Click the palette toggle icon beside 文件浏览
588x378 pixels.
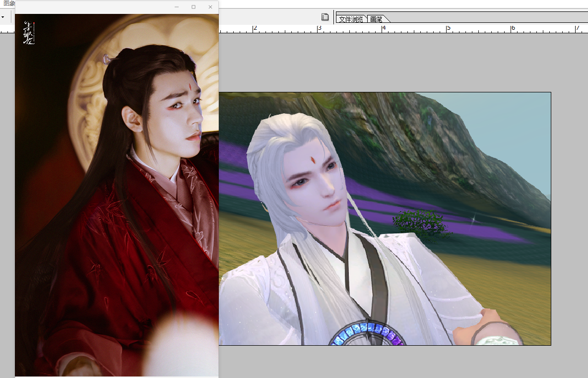pyautogui.click(x=325, y=17)
